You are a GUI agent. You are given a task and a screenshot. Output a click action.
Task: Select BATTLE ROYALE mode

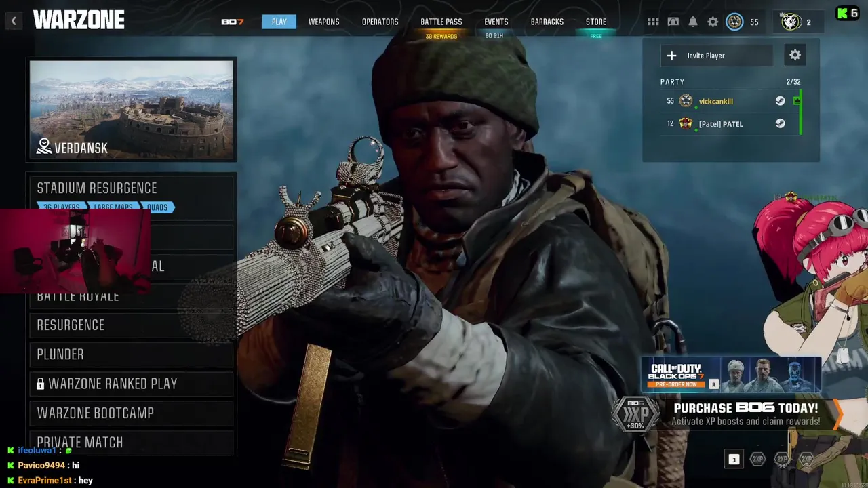coord(132,296)
